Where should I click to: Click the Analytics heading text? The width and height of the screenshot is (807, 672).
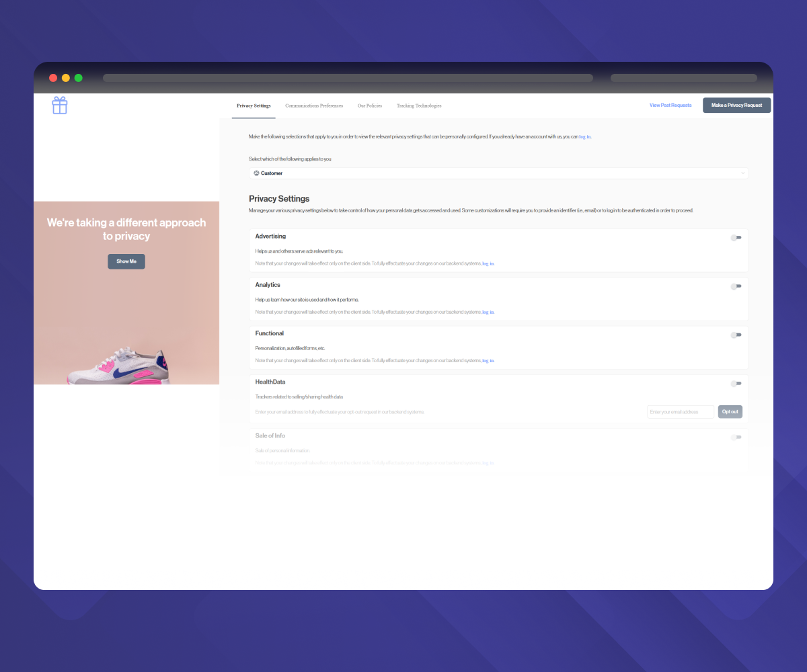268,285
